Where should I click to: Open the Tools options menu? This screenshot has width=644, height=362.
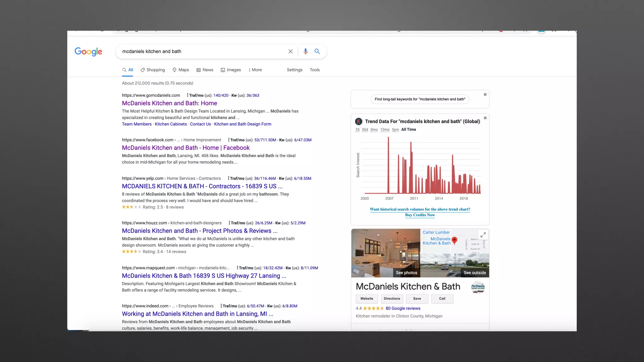(314, 70)
